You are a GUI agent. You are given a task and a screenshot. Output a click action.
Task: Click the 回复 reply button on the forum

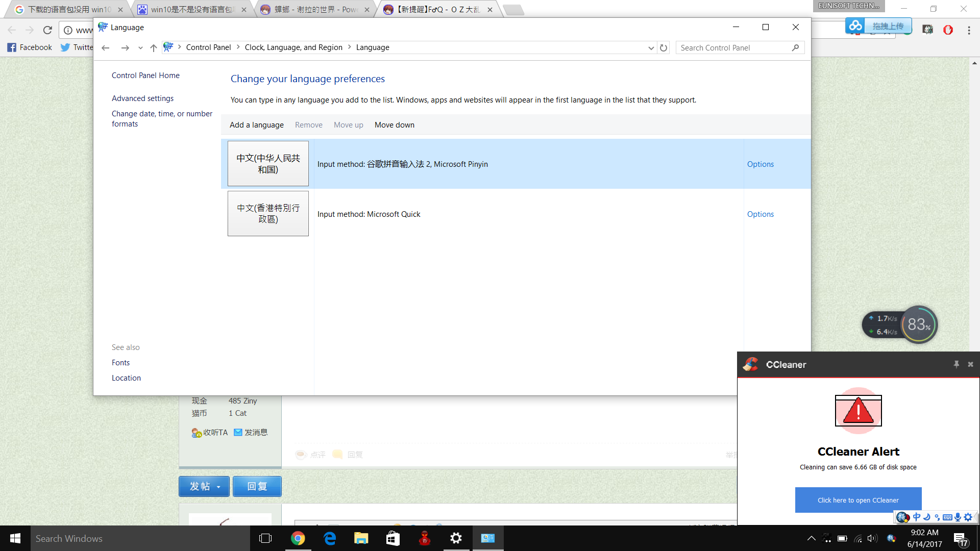[257, 486]
